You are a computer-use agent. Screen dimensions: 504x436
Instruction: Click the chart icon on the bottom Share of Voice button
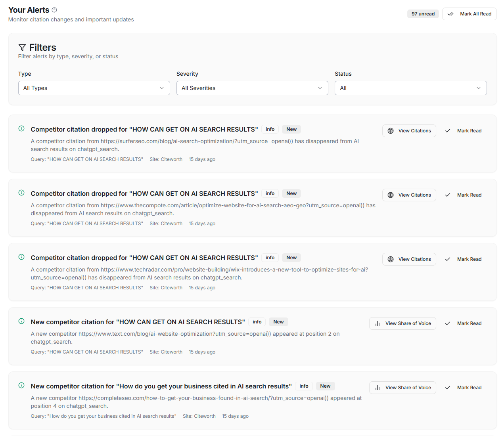377,388
